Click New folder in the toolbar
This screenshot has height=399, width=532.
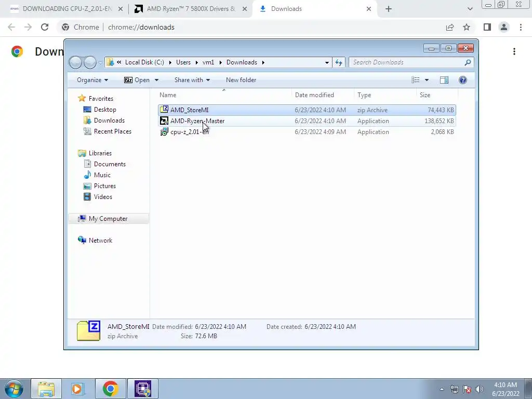241,80
